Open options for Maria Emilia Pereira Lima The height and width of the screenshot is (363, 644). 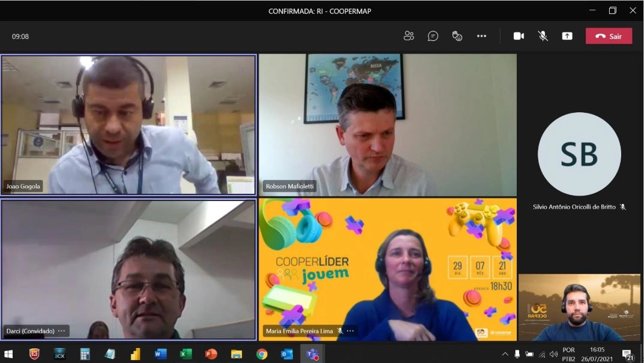351,331
